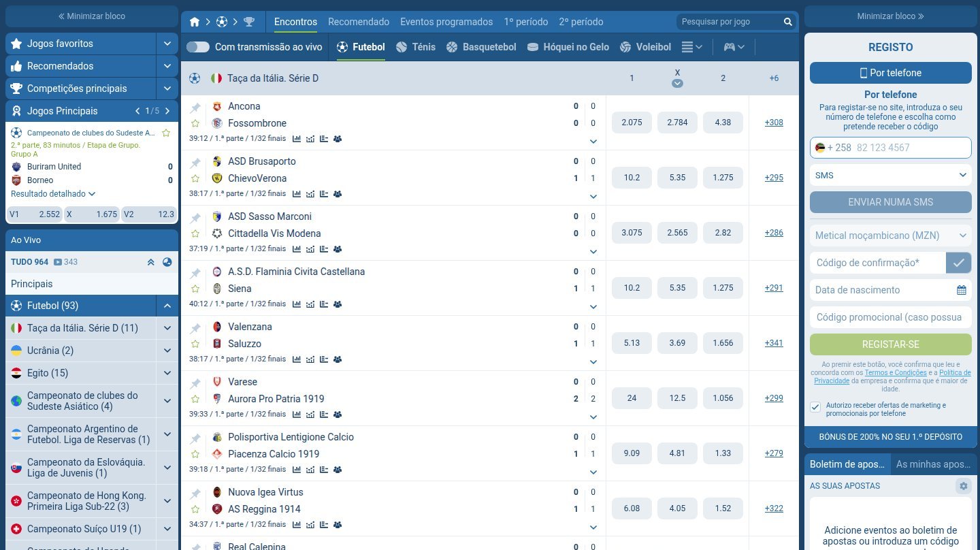Go to the home icon in breadcrumb
This screenshot has width=980, height=550.
click(195, 22)
